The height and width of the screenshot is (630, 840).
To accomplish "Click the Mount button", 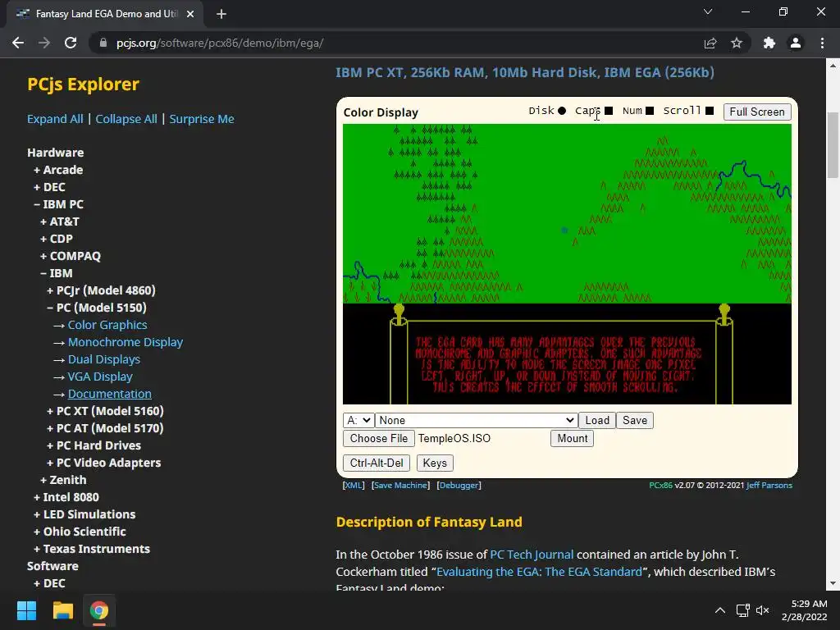I will coord(572,438).
